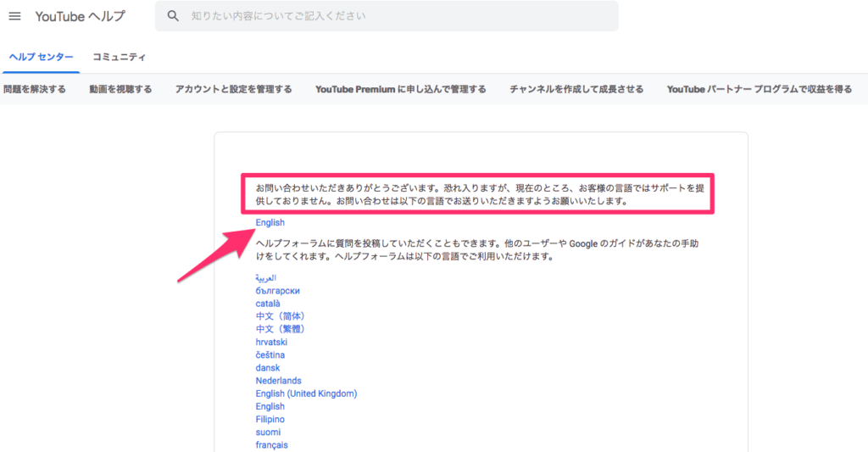Open the チャンネルを作成して成長させる menu

click(576, 89)
